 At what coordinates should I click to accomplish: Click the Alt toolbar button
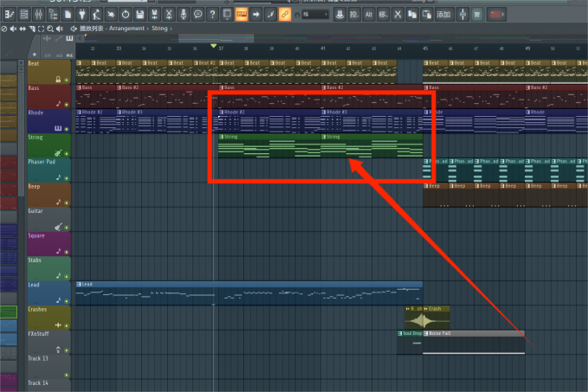pyautogui.click(x=369, y=15)
